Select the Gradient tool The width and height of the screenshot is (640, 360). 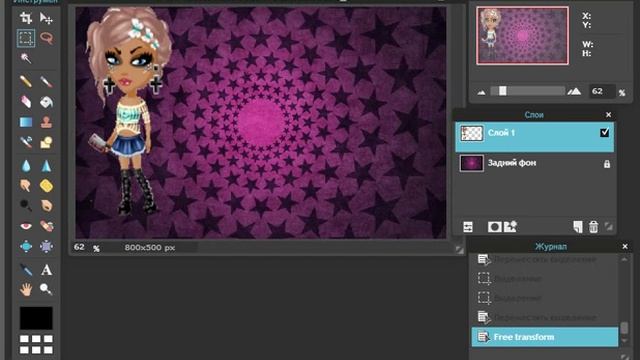coord(26,122)
